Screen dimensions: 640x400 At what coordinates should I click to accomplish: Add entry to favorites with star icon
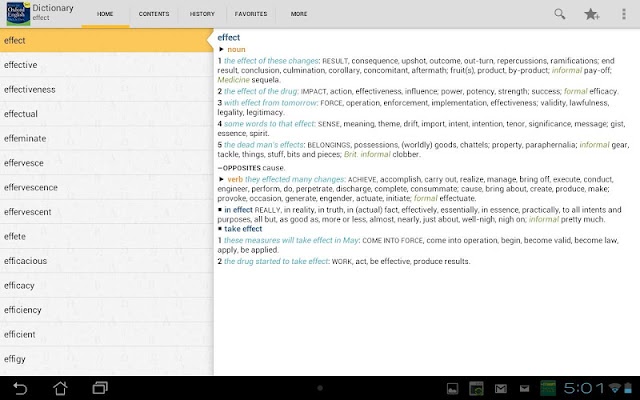tap(591, 14)
